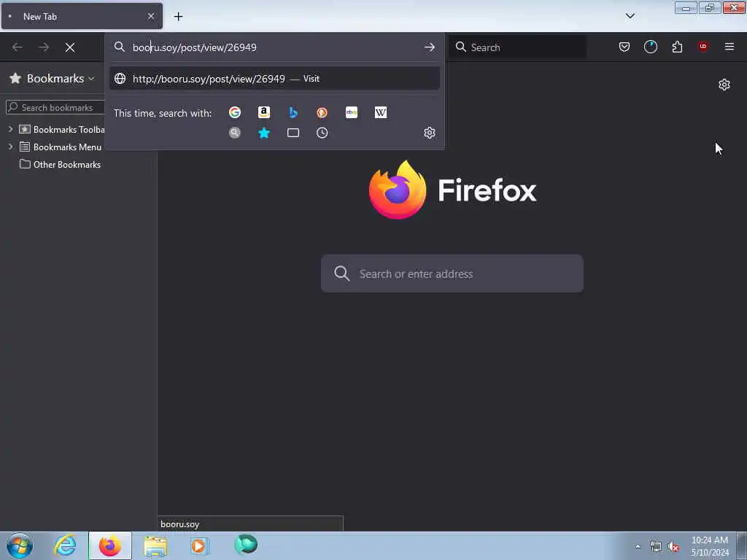The width and height of the screenshot is (747, 560).
Task: Open the green globe taskbar app
Action: coord(246,545)
